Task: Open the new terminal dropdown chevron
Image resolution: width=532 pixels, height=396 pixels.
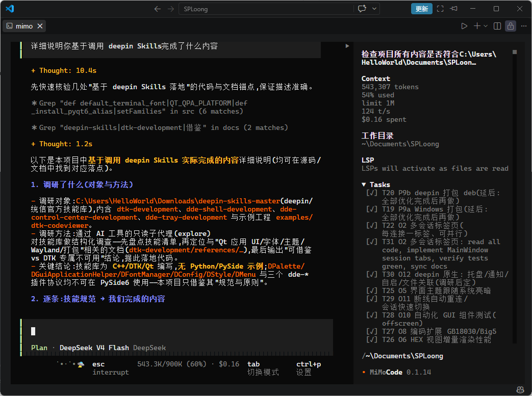Action: click(486, 26)
